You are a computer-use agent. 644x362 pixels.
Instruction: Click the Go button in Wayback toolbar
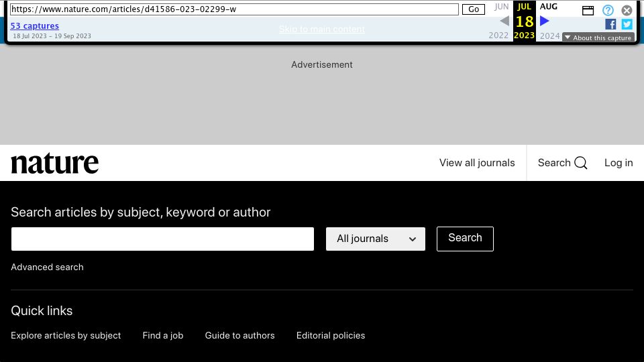coord(473,9)
